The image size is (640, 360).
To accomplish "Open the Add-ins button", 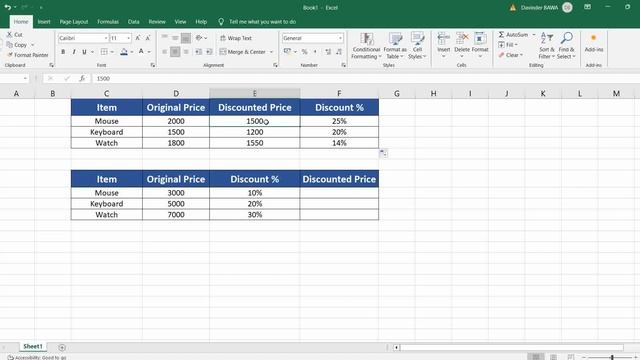I will click(x=593, y=43).
